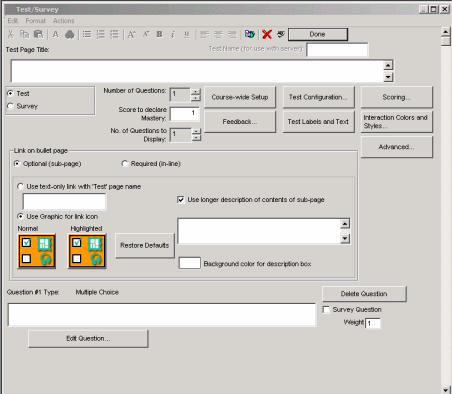Open the font letter A icon

click(x=56, y=34)
